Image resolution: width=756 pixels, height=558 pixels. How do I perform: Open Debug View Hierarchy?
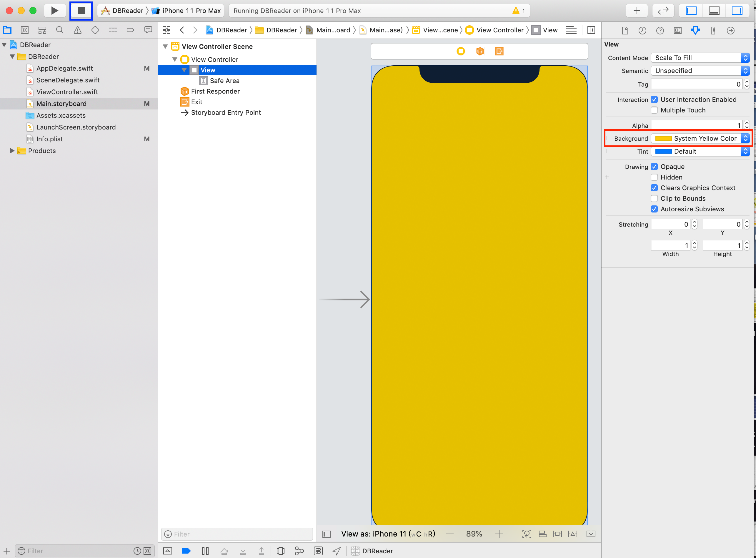click(x=280, y=551)
